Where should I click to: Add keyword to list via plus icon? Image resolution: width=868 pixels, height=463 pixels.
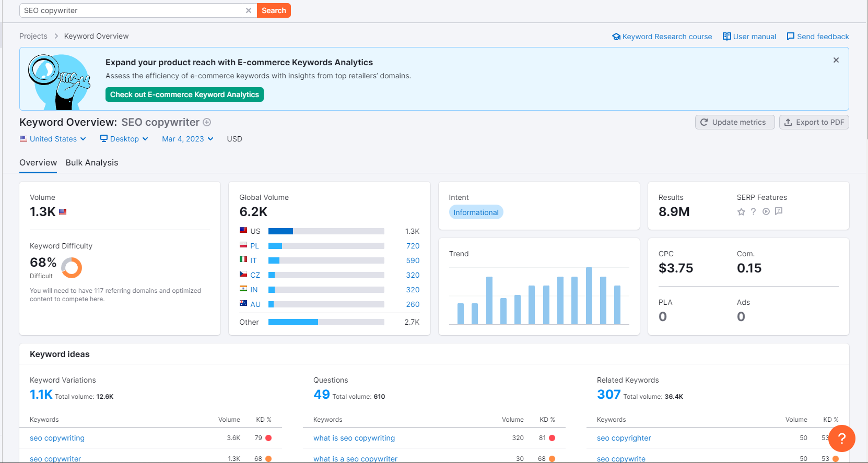coord(207,122)
